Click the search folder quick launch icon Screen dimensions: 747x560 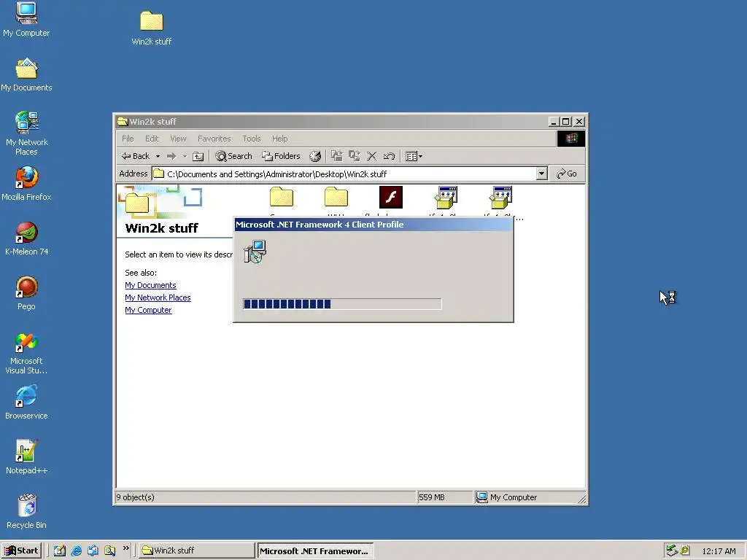pyautogui.click(x=110, y=551)
